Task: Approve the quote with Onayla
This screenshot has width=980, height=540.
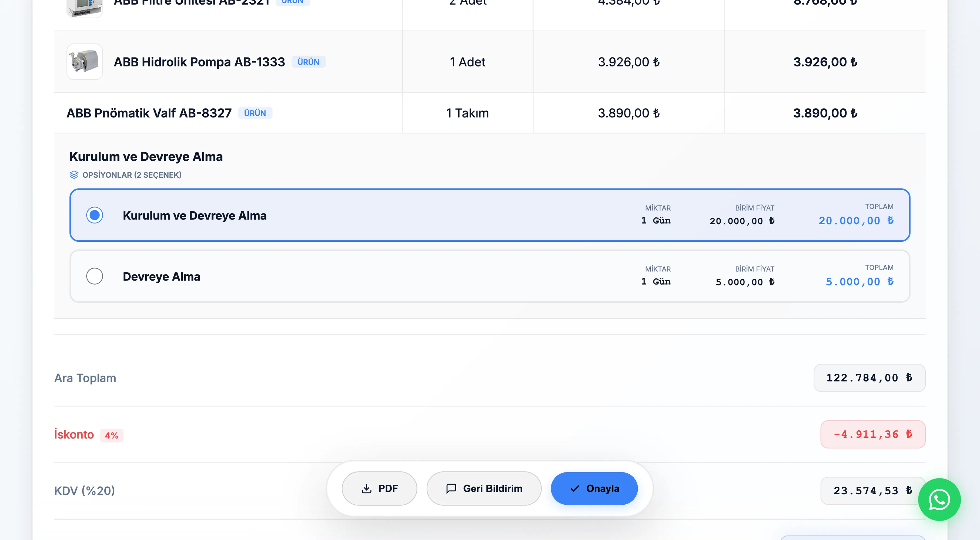Action: [x=594, y=488]
